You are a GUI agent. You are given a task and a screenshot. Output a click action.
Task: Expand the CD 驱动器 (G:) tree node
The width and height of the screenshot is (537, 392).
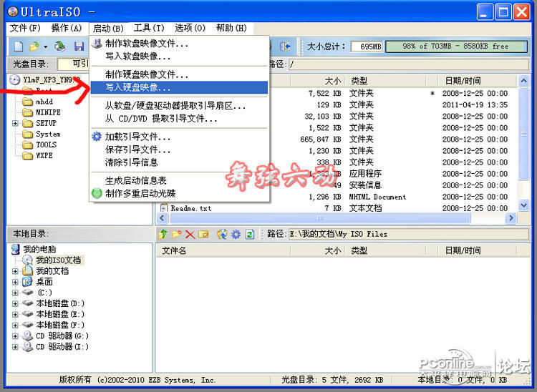click(15, 336)
